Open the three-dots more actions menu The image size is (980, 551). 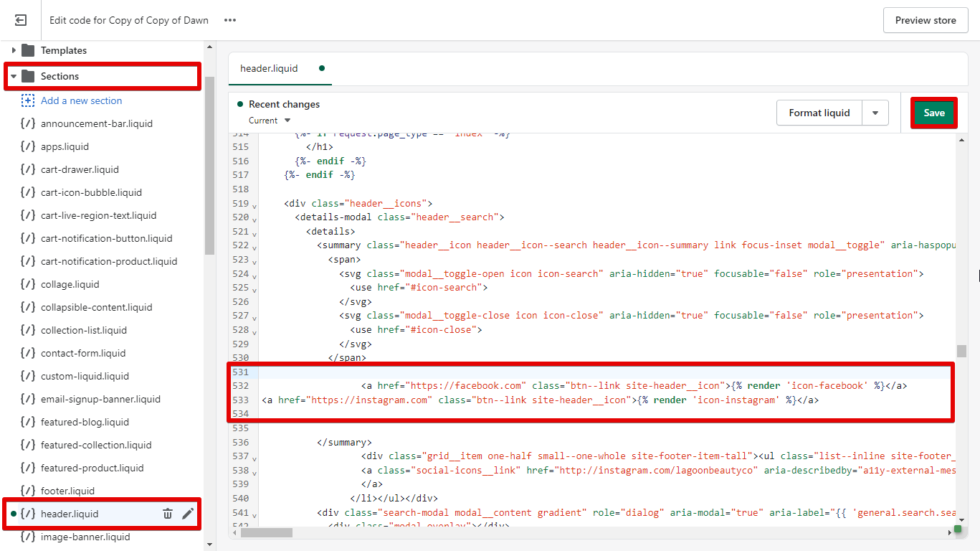pos(229,20)
